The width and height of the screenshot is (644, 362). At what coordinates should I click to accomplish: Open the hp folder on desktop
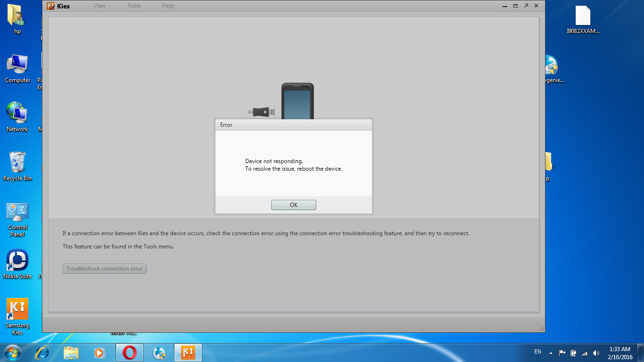pyautogui.click(x=17, y=19)
